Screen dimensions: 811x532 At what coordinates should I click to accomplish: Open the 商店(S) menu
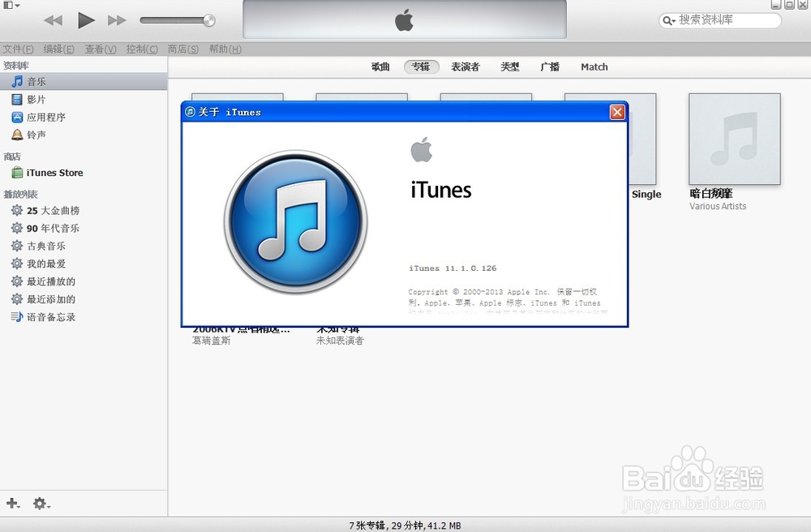183,49
